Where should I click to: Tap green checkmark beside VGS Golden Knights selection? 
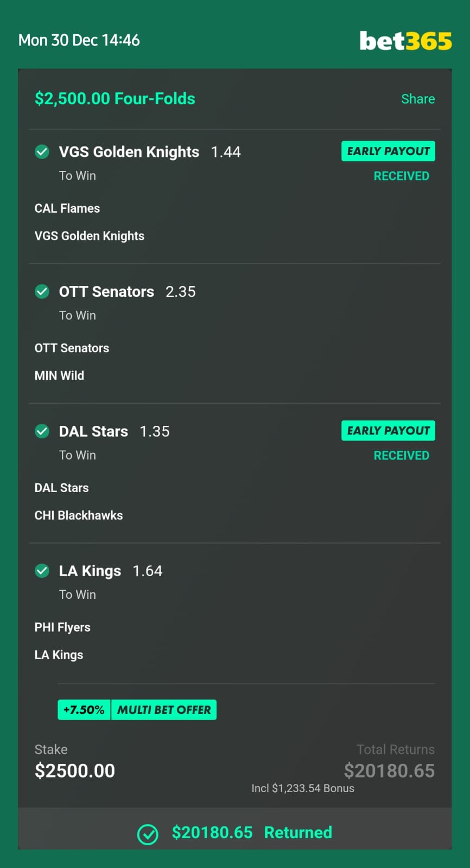pyautogui.click(x=42, y=152)
